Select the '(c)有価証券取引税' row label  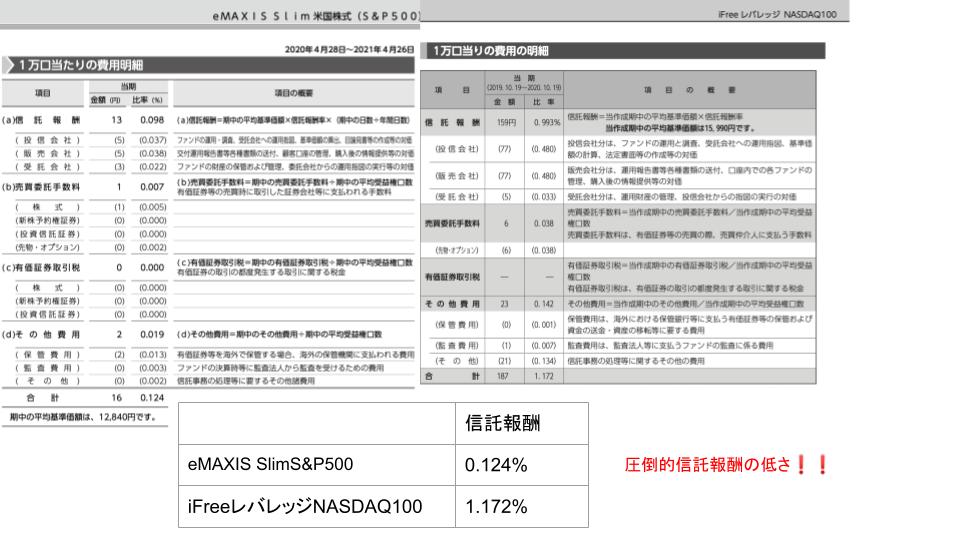(42, 268)
